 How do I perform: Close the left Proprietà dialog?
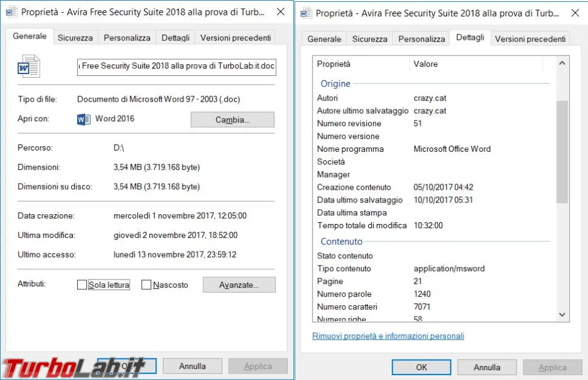[x=280, y=12]
